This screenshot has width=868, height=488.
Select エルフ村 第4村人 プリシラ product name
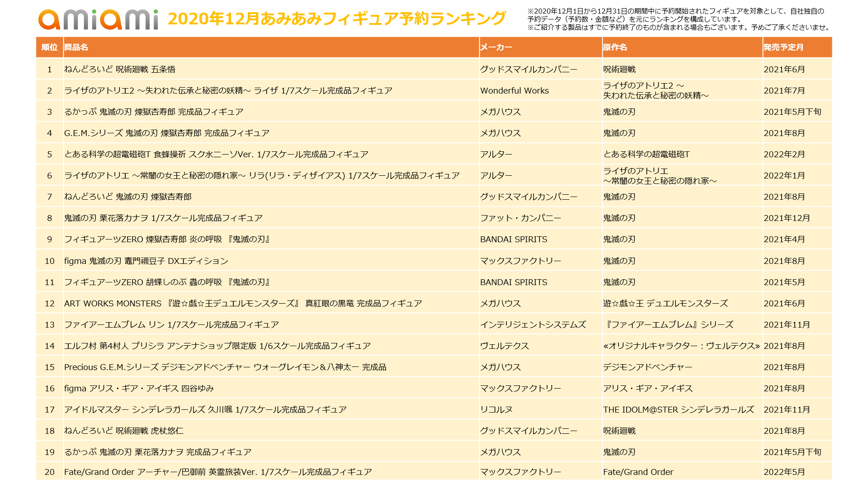point(217,346)
